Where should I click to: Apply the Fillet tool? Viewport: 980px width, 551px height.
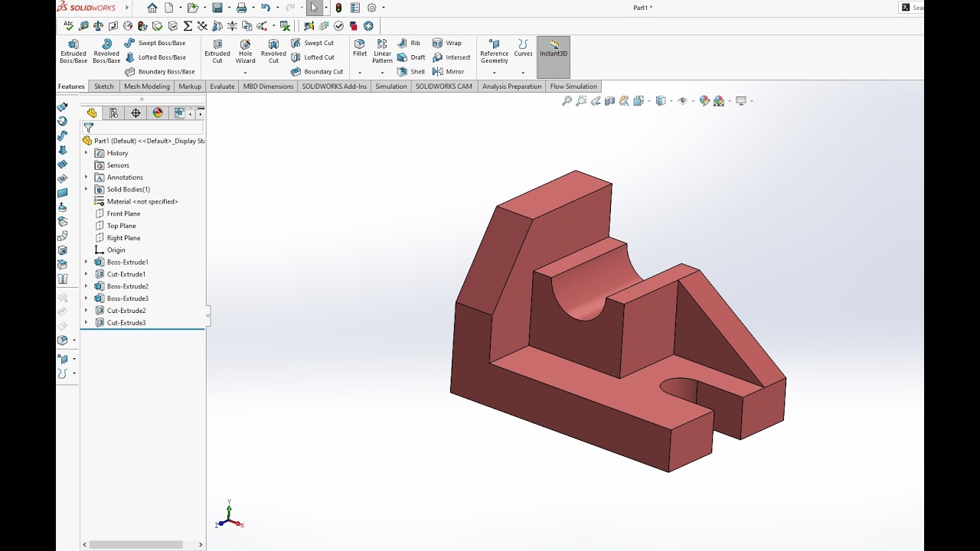click(x=360, y=48)
